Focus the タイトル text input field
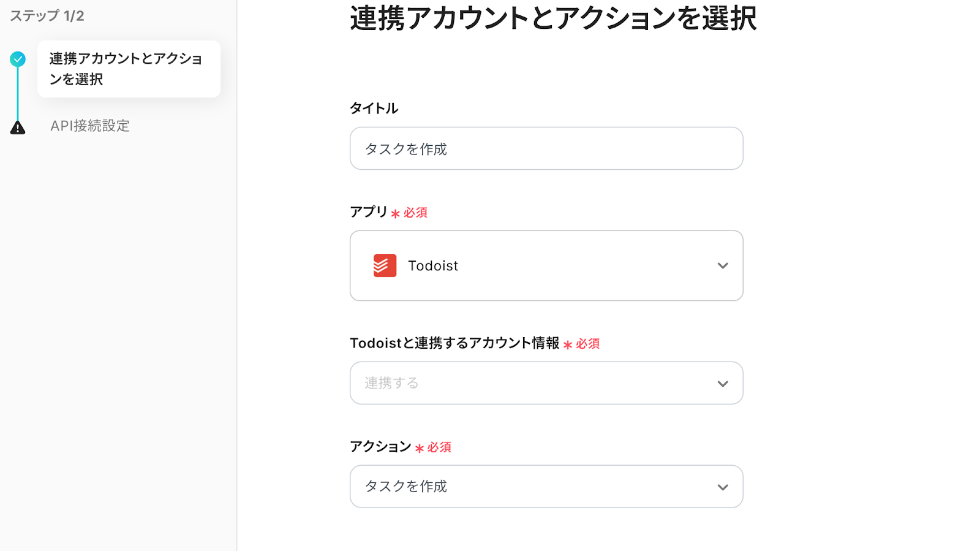 click(x=546, y=149)
